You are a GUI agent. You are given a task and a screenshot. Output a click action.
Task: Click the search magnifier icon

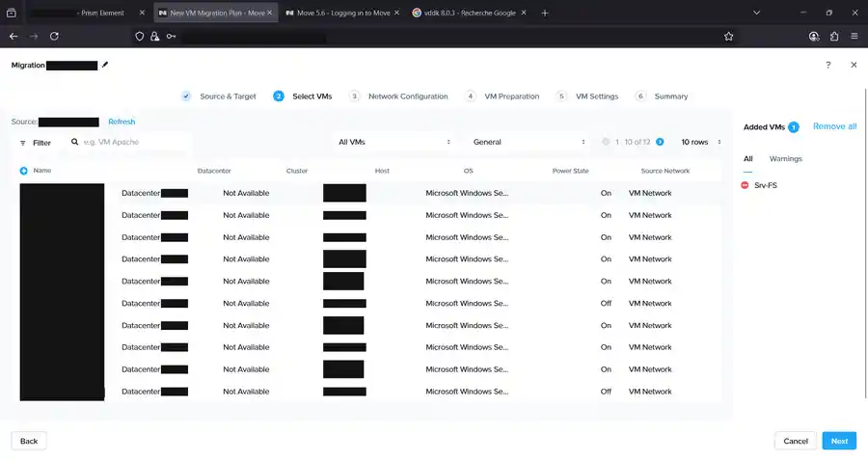click(74, 142)
